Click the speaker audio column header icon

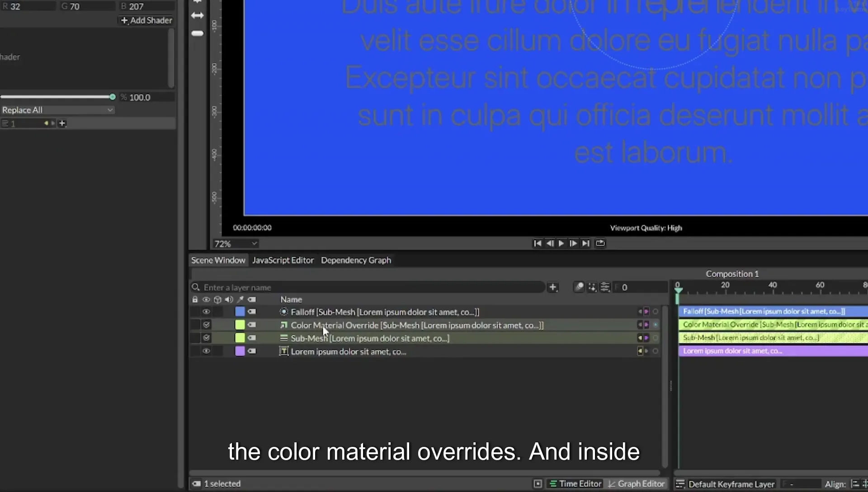pyautogui.click(x=229, y=299)
